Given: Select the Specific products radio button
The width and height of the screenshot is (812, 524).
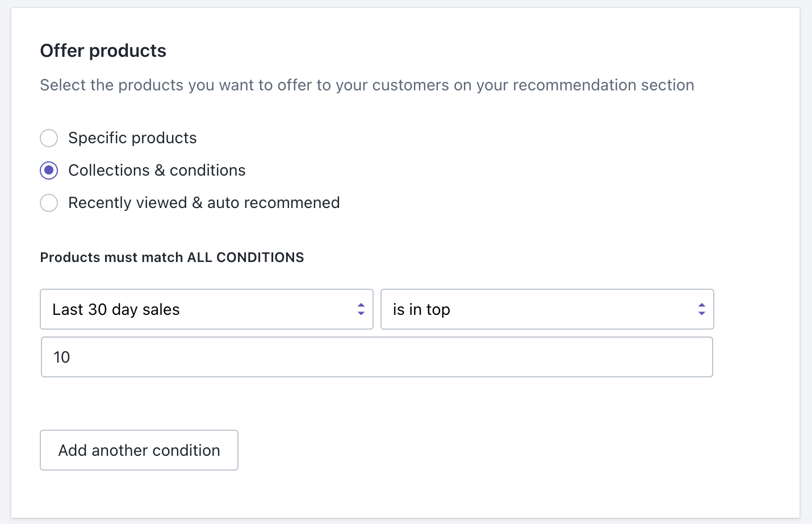Looking at the screenshot, I should [x=49, y=138].
